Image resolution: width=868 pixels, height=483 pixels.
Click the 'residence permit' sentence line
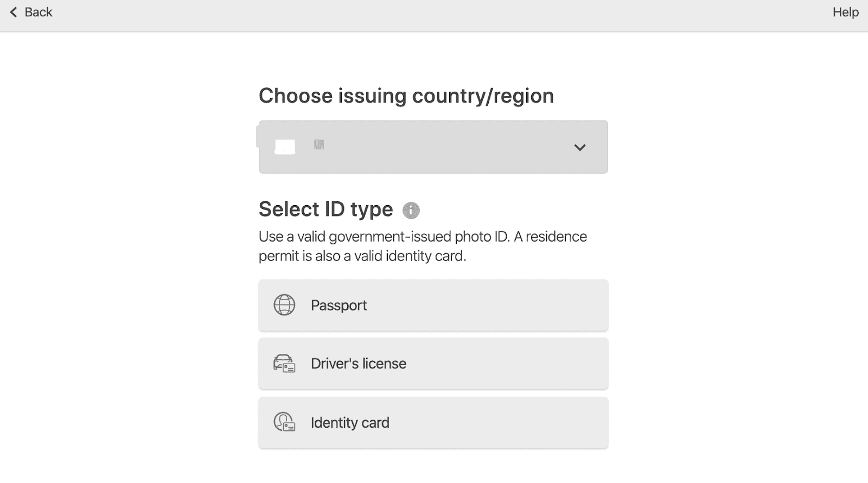coord(362,256)
